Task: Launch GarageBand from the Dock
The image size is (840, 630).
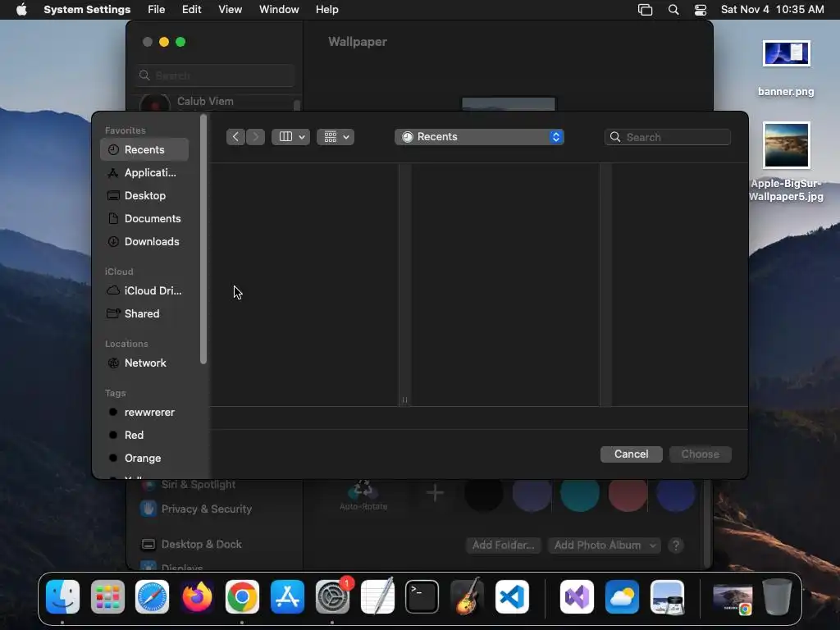Action: (x=467, y=597)
